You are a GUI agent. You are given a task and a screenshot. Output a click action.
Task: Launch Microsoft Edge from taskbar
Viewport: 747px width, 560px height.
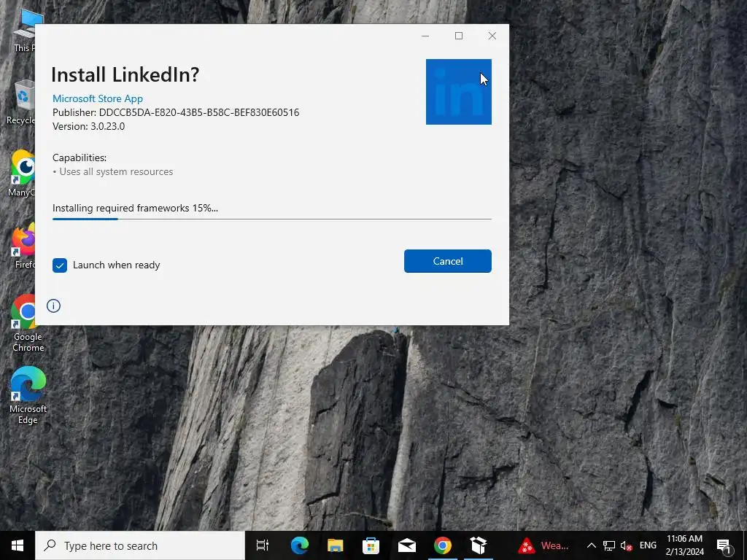300,545
